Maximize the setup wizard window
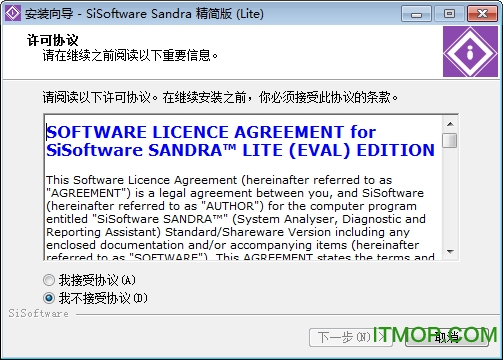This screenshot has height=360, width=503. (x=449, y=14)
